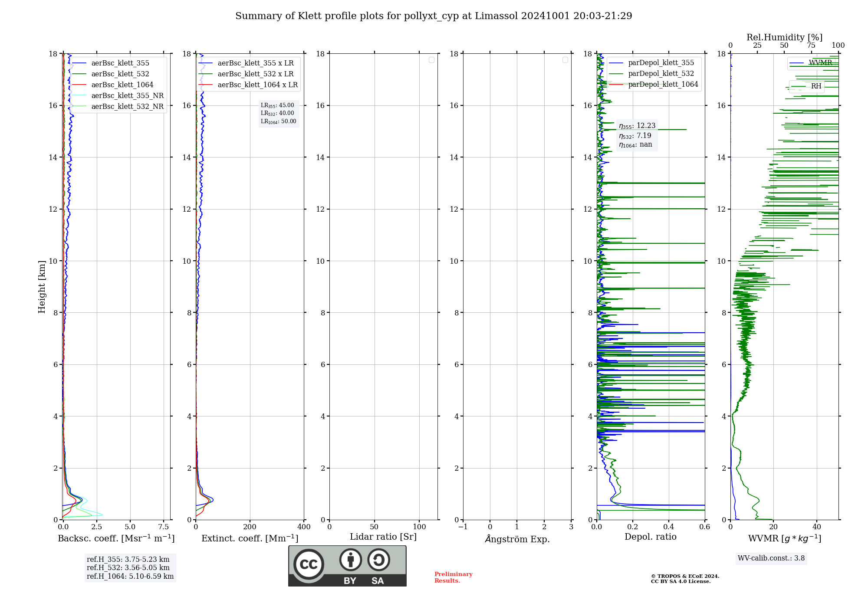Select the WVMR legend entry
The height and width of the screenshot is (590, 868).
[x=811, y=63]
